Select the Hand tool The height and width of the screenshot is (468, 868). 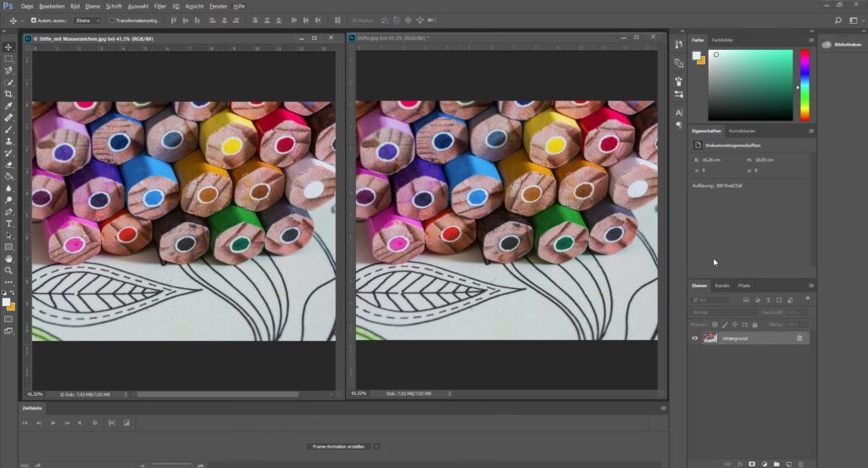[8, 259]
